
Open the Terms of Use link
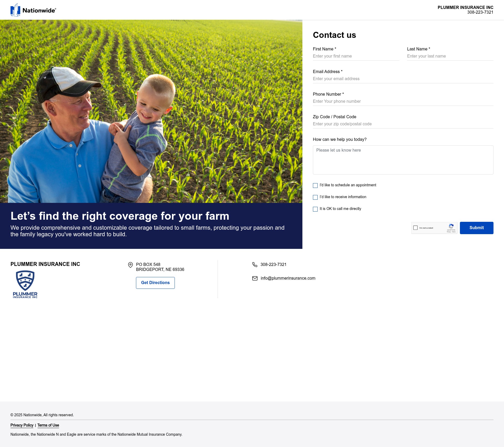[48, 425]
